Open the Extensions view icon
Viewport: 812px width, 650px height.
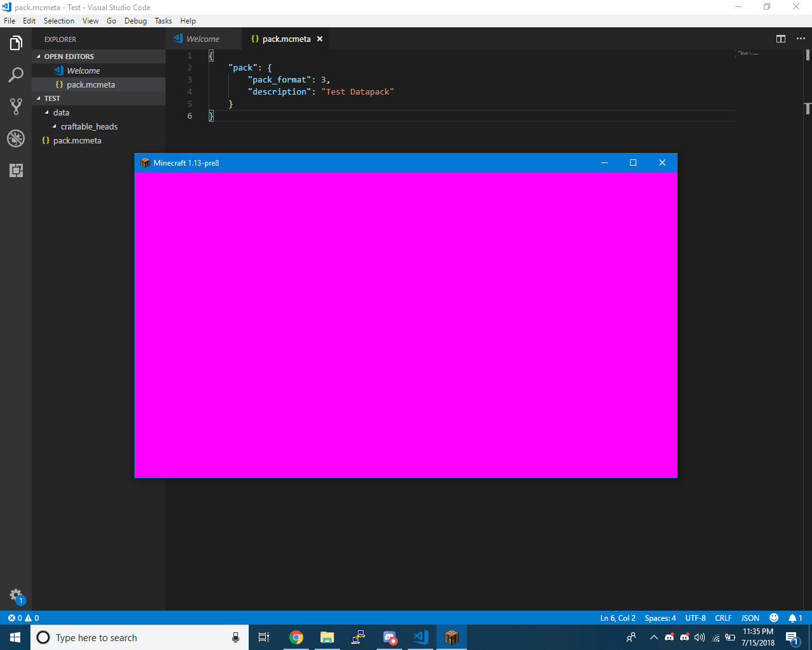pyautogui.click(x=16, y=170)
